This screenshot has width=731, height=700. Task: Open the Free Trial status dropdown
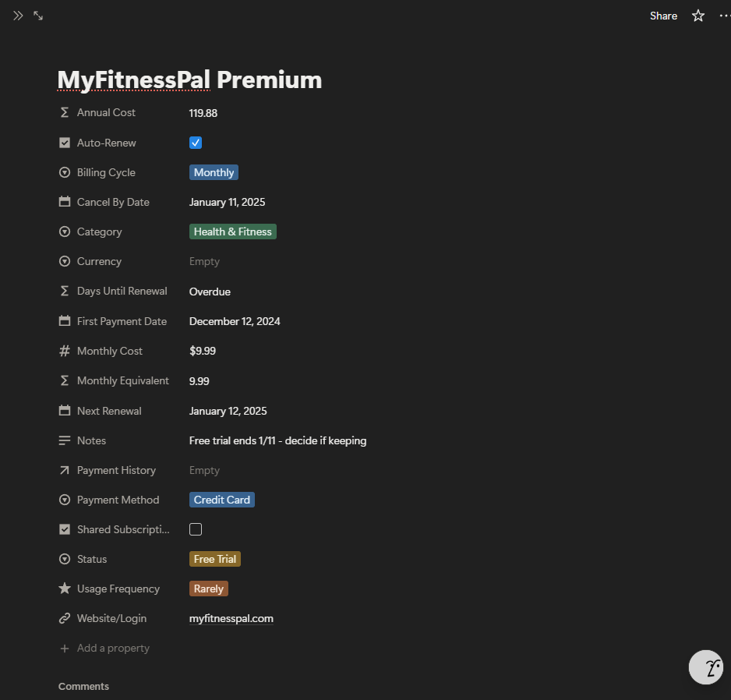215,559
